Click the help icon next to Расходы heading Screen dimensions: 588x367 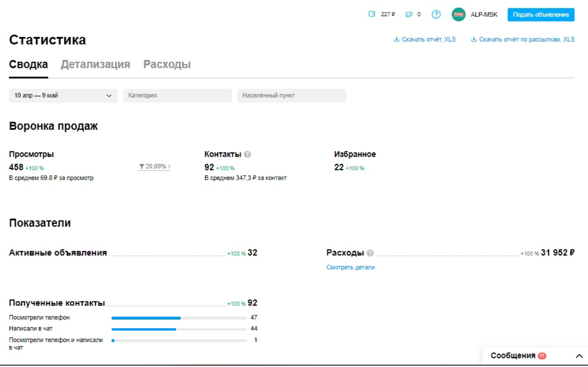click(370, 253)
